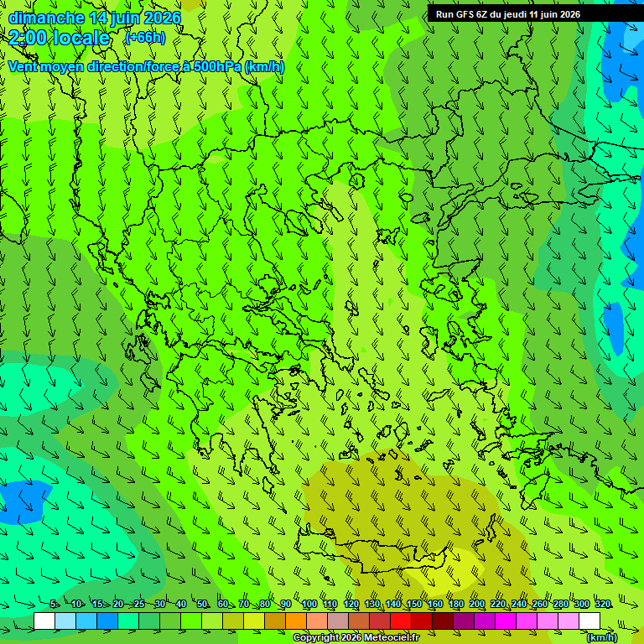Select the pale pink 280-300 km/h swatch
The height and width of the screenshot is (644, 644).
pyautogui.click(x=568, y=621)
